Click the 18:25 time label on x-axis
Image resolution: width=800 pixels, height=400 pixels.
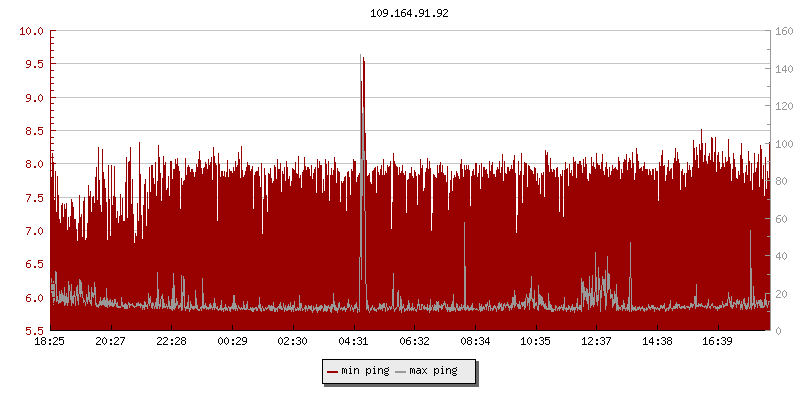click(x=50, y=342)
